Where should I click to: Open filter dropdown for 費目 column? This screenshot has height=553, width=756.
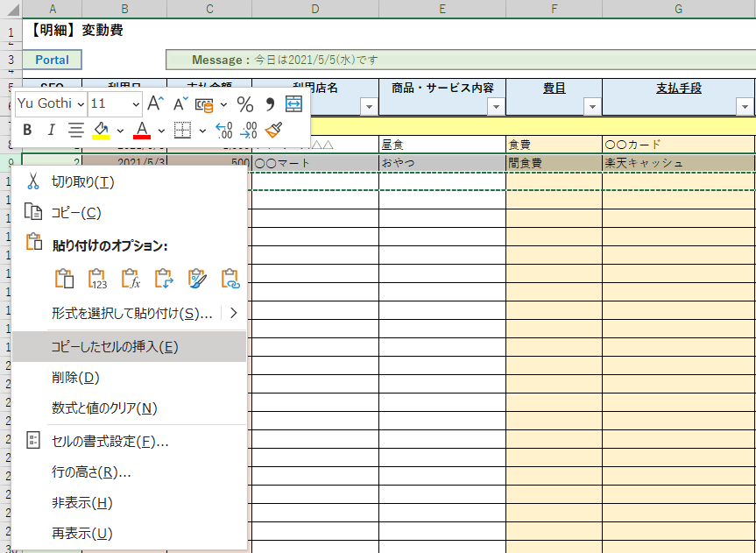coord(592,106)
